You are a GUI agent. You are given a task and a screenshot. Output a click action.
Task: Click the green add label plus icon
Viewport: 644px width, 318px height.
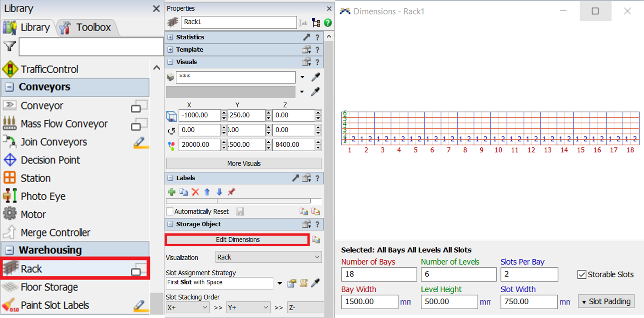(x=172, y=192)
